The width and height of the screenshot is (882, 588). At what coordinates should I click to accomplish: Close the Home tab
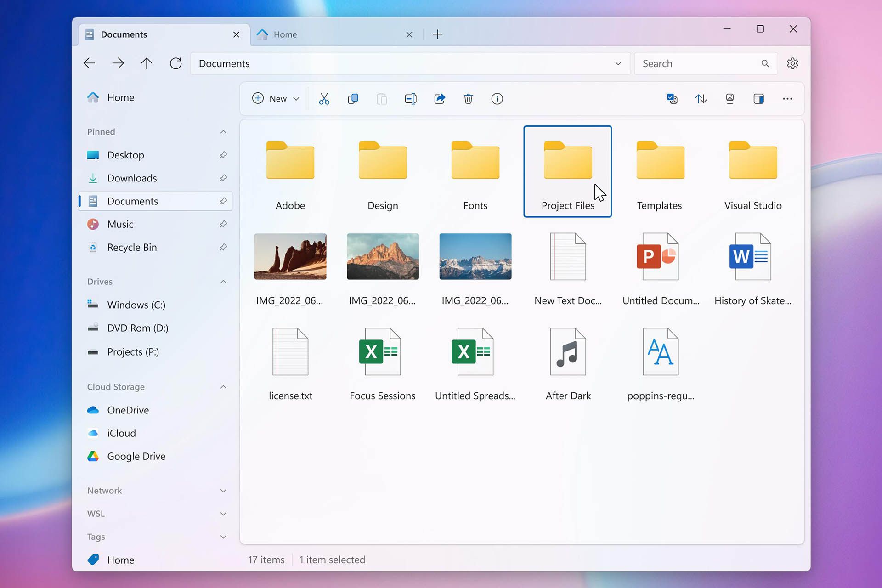click(409, 34)
